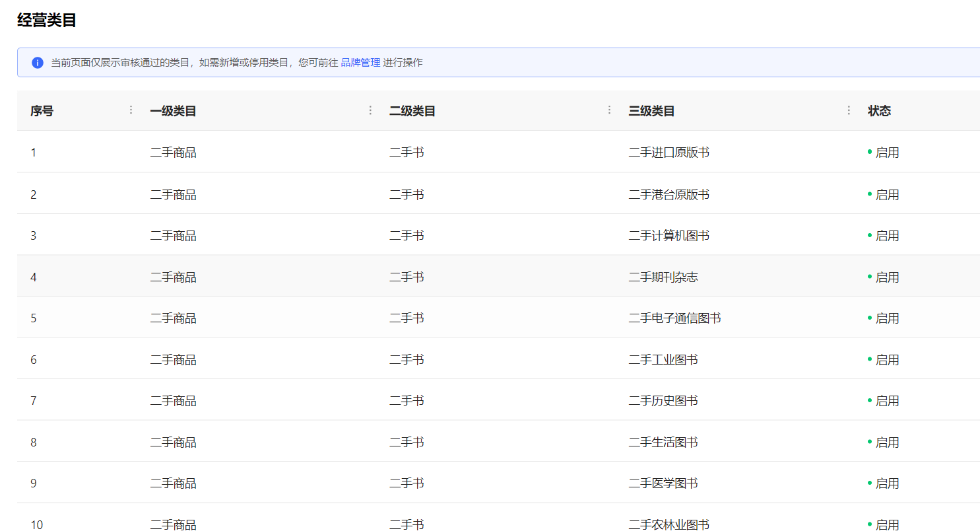Image resolution: width=980 pixels, height=531 pixels.
Task: Click the 二级类目 column header
Action: coord(412,111)
